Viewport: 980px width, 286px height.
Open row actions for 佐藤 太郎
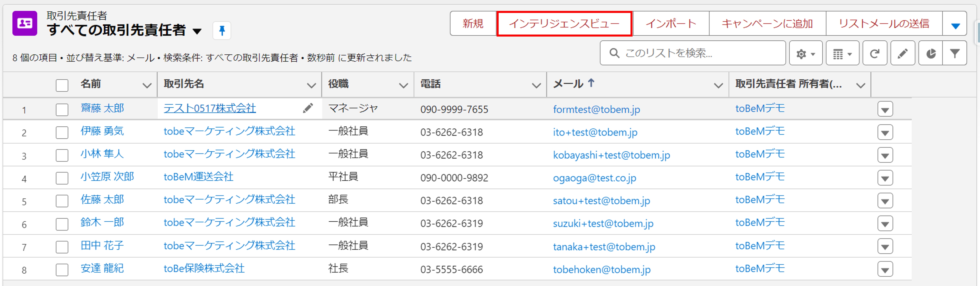point(885,201)
